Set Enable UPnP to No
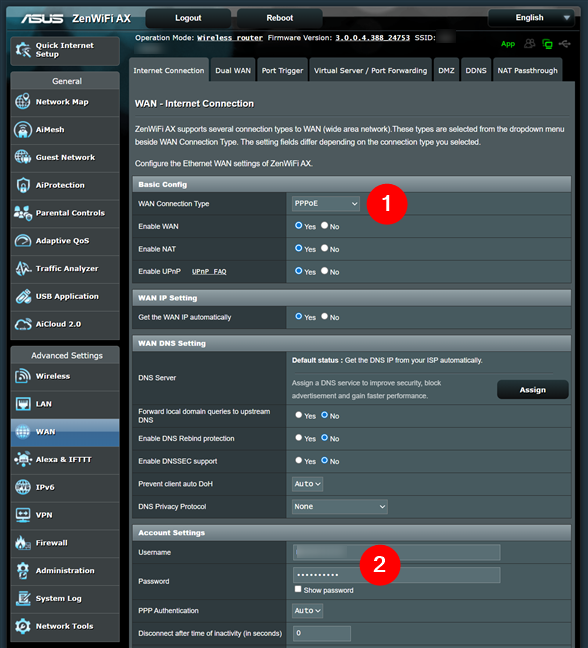The height and width of the screenshot is (648, 588). point(325,271)
